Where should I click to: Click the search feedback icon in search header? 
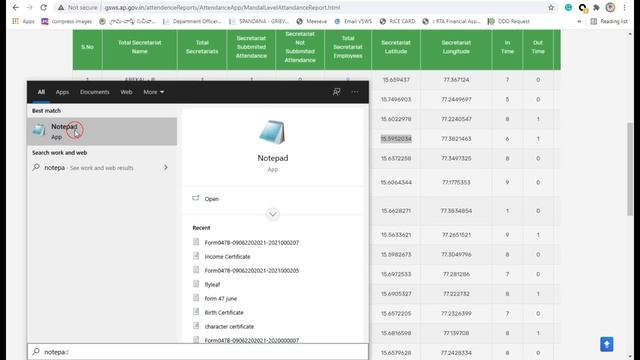pyautogui.click(x=336, y=92)
